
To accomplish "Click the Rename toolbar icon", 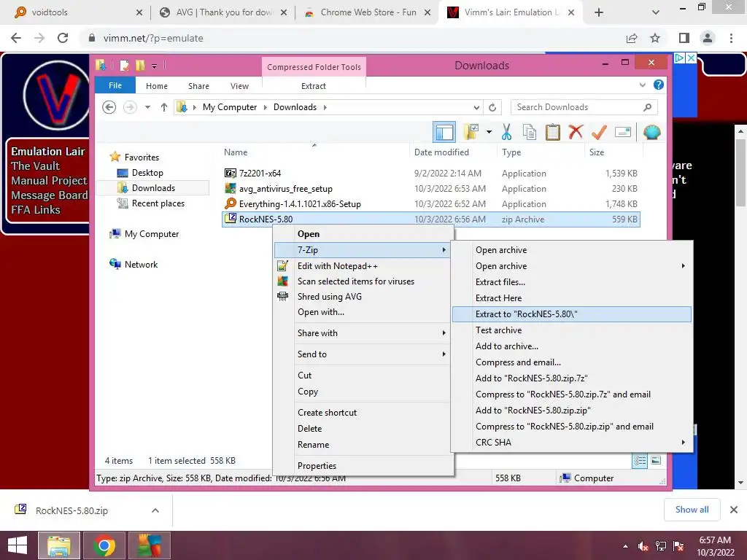I will coord(623,132).
